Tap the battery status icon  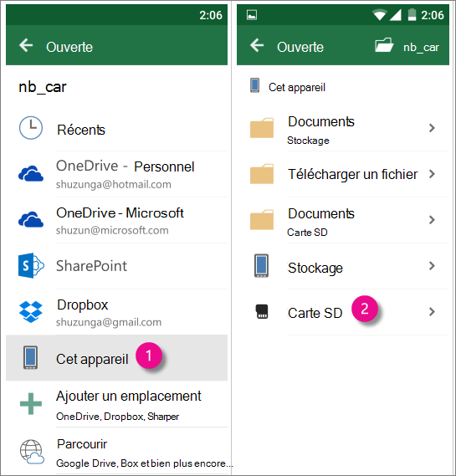tap(412, 14)
